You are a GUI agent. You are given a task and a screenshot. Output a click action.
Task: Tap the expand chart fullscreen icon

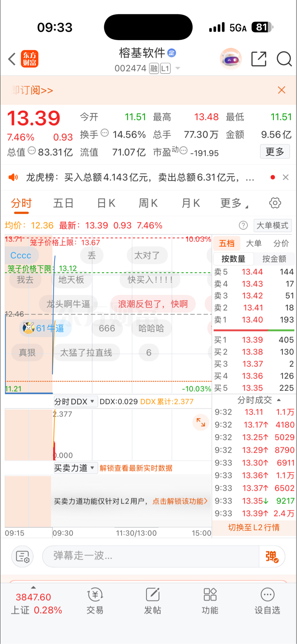pos(201,422)
